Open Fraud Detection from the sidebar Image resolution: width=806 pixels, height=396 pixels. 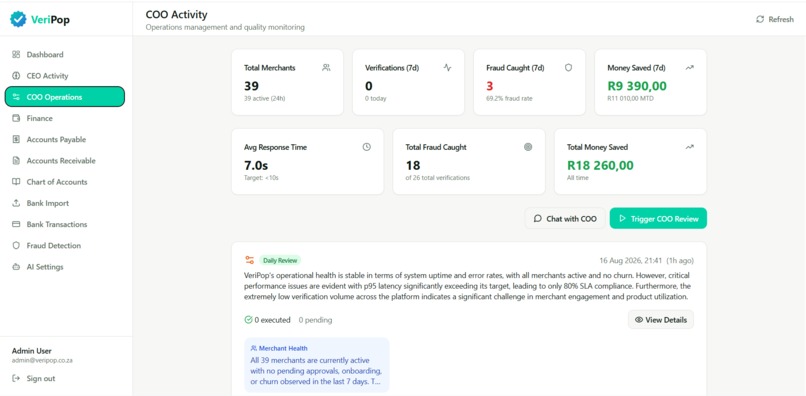65,246
